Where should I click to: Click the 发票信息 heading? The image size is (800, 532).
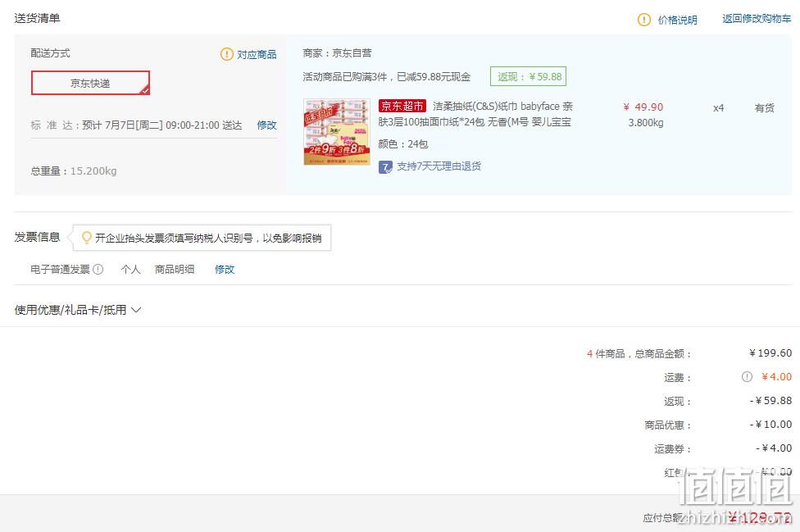pos(37,237)
